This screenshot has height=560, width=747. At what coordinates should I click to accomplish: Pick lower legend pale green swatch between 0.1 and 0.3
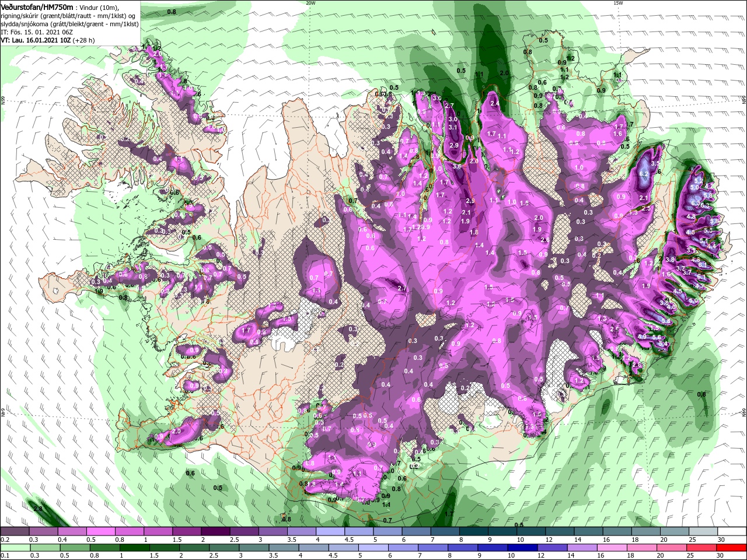[15, 547]
